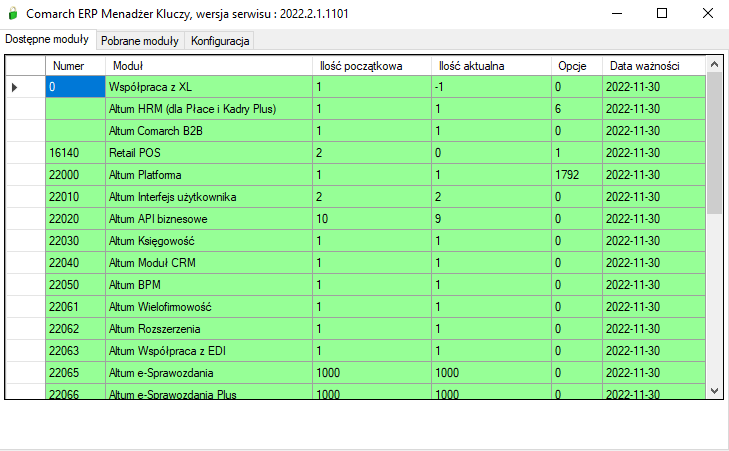
Task: Close the Menadżer Kluczy window
Action: click(707, 13)
